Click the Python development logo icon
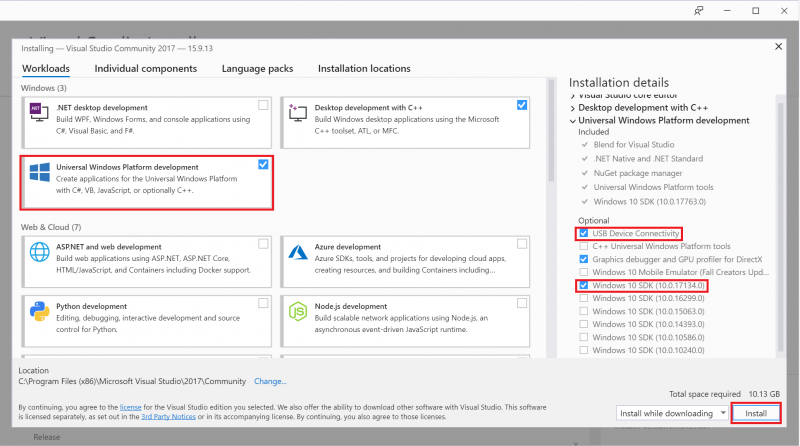 pyautogui.click(x=39, y=311)
